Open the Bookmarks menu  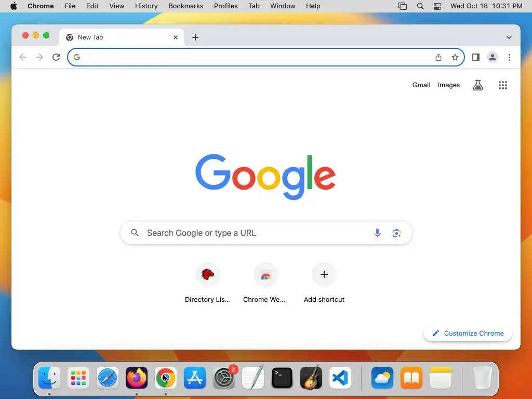click(185, 6)
